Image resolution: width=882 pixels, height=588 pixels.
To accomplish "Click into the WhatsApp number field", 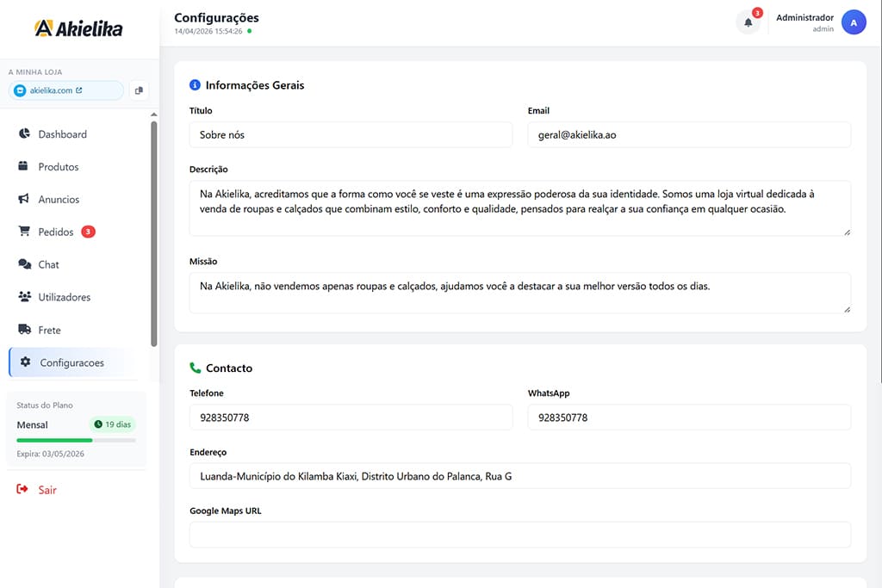I will [x=688, y=418].
